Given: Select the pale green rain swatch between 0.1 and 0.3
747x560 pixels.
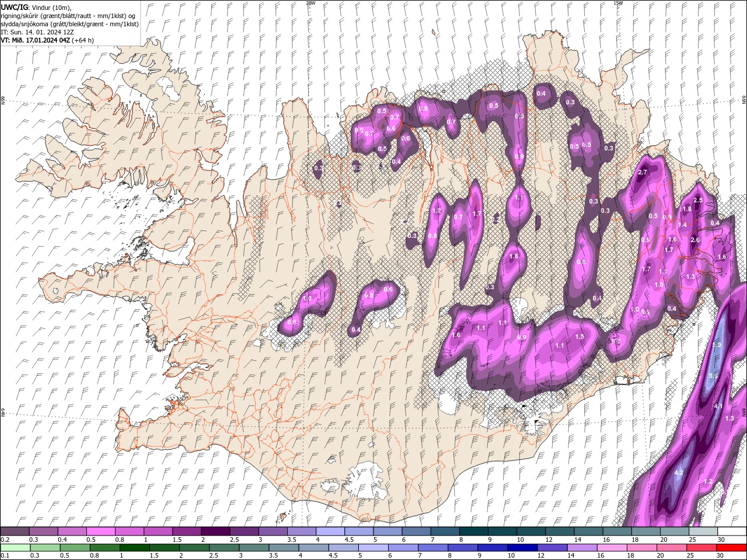Looking at the screenshot, I should pos(15,547).
